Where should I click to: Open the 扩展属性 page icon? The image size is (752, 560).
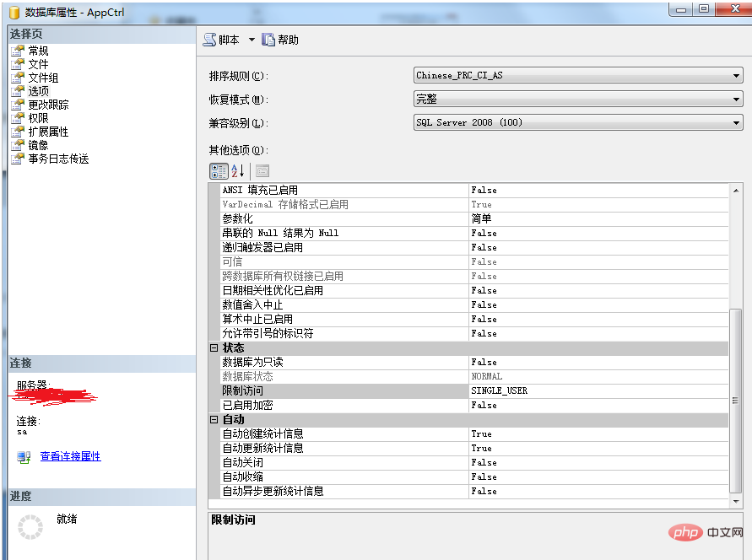[x=17, y=132]
